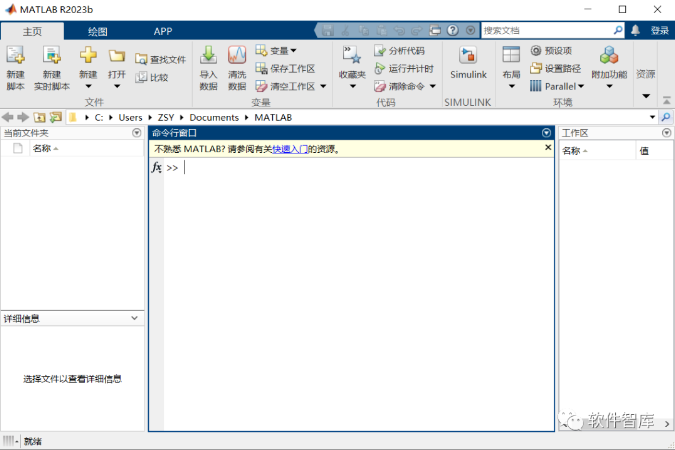Click the quick access toolbar options arrow

[x=471, y=30]
